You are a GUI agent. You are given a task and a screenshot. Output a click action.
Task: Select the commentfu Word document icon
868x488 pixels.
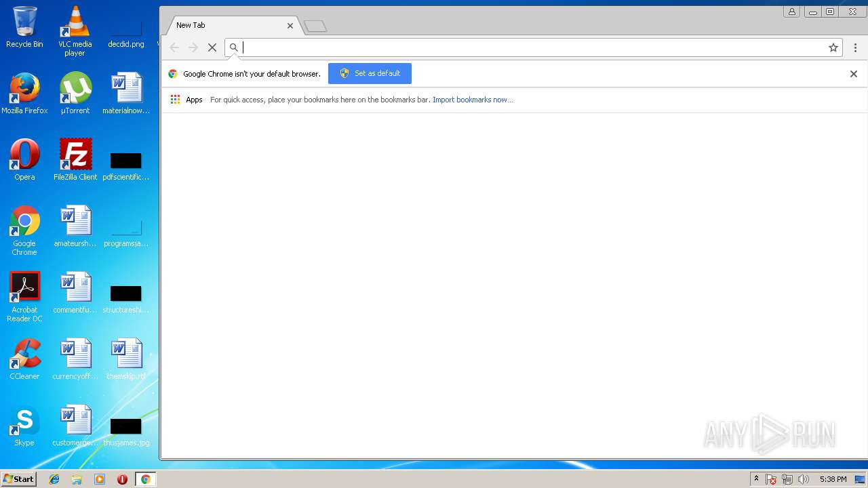pos(75,293)
